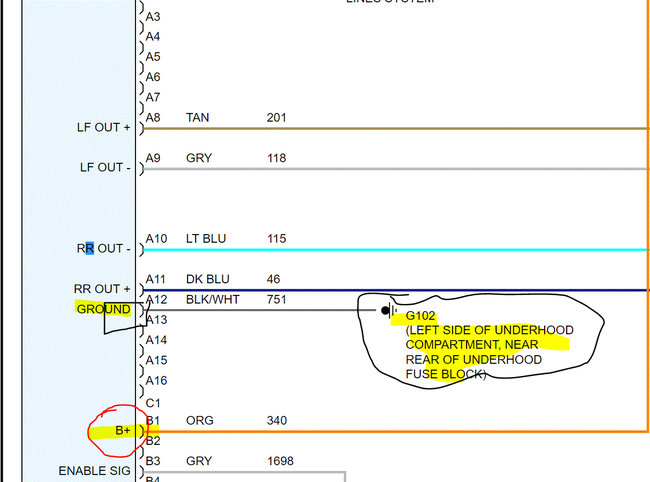Image resolution: width=650 pixels, height=482 pixels.
Task: Click the ground symbol next to G102
Action: tap(388, 310)
